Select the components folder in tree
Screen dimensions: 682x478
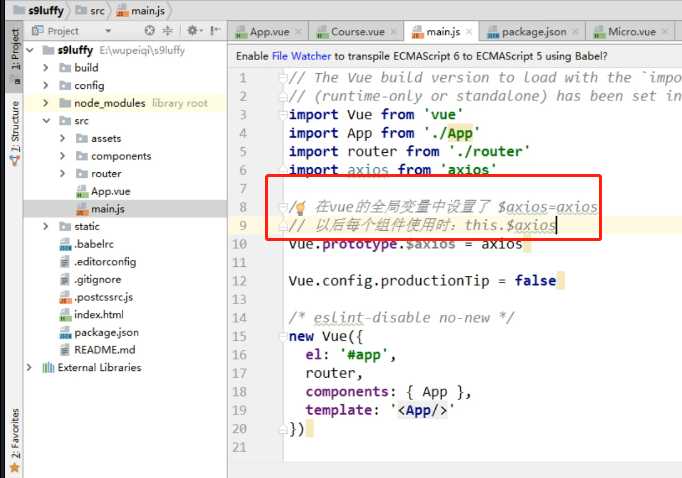(121, 156)
